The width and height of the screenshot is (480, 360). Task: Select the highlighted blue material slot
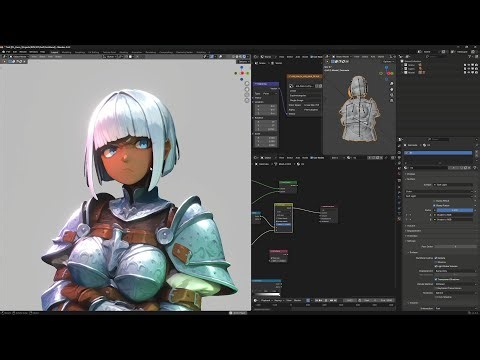coord(438,153)
